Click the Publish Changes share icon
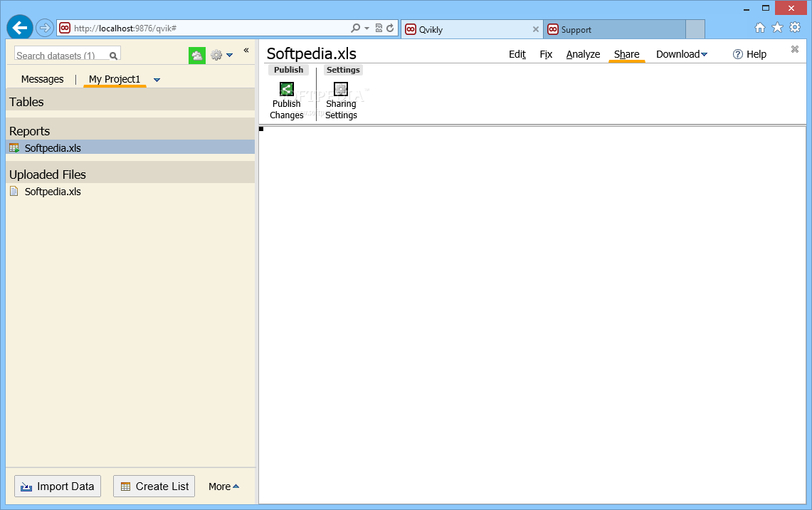Screen dimensions: 812x510 coord(286,89)
